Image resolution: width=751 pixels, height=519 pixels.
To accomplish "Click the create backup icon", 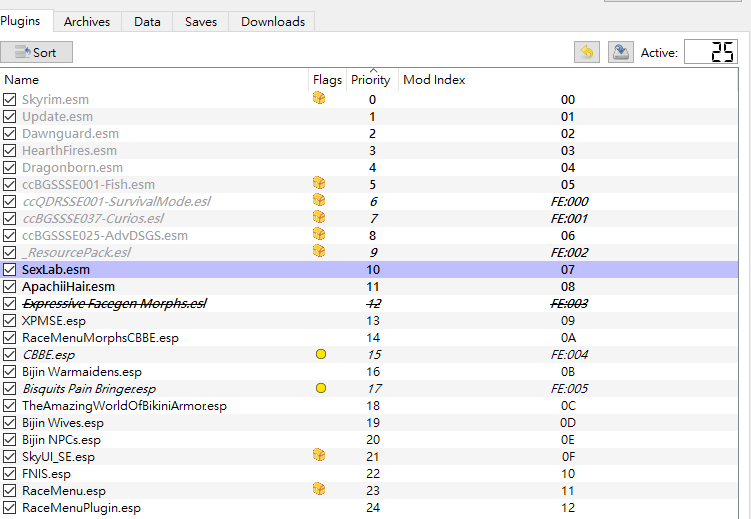I will pyautogui.click(x=621, y=52).
